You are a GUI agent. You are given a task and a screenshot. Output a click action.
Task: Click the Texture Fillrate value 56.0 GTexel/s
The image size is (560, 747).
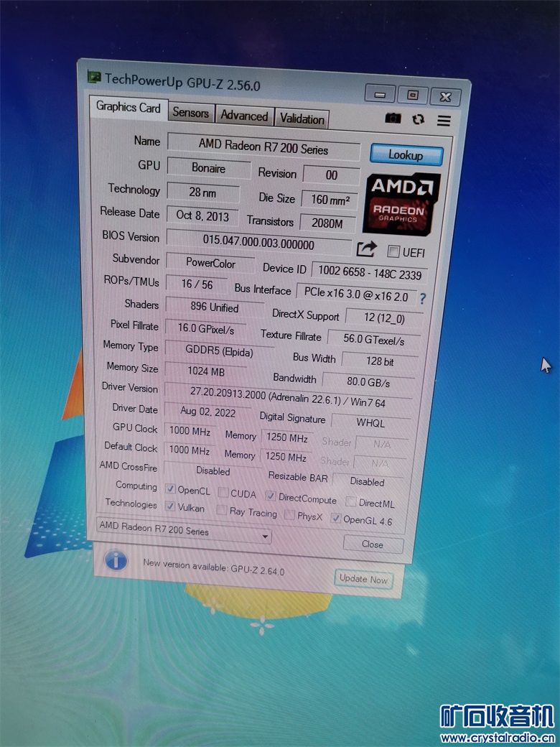(374, 340)
